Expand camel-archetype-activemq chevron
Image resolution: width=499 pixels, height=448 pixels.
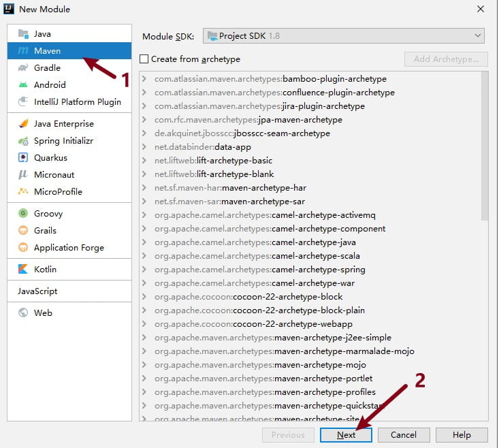144,215
